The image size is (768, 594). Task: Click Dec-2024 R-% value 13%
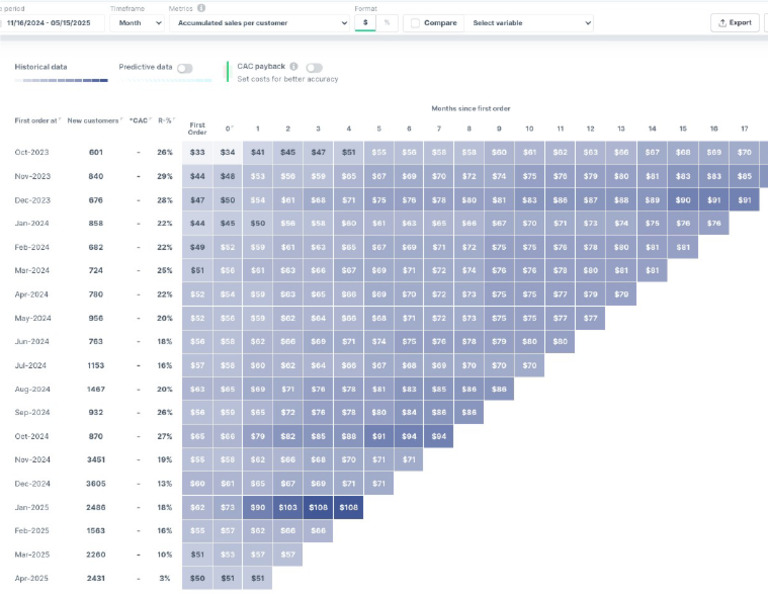(x=165, y=483)
